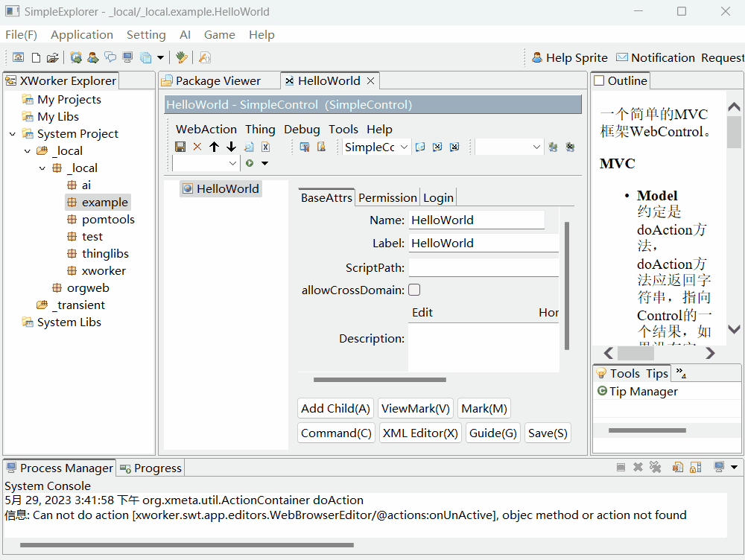This screenshot has width=745, height=560.
Task: Click the green run arrow icon
Action: pos(250,163)
